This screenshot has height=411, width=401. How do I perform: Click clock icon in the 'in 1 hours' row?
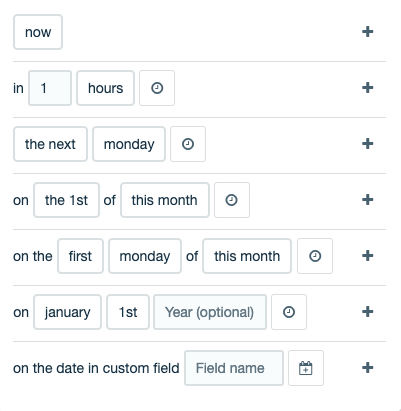click(x=157, y=88)
